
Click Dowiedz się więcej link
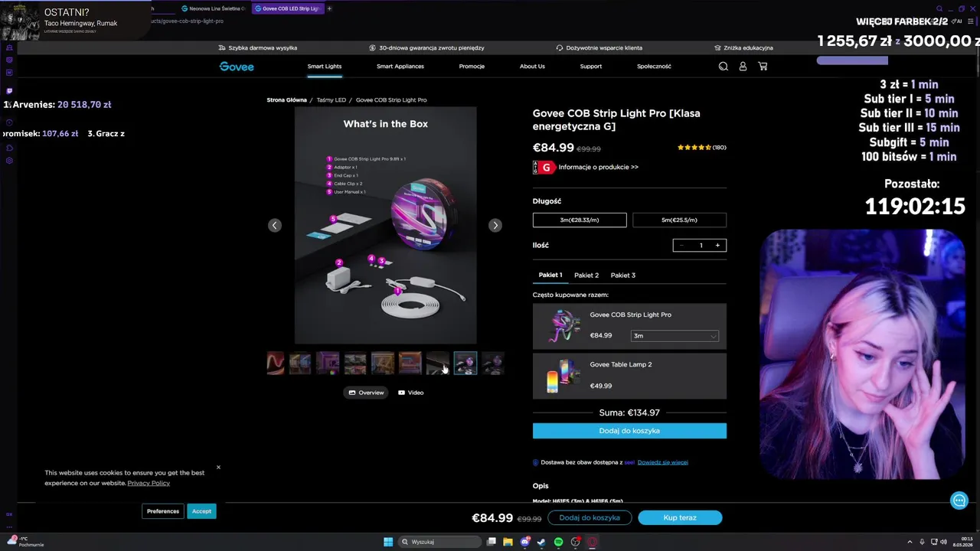point(662,462)
